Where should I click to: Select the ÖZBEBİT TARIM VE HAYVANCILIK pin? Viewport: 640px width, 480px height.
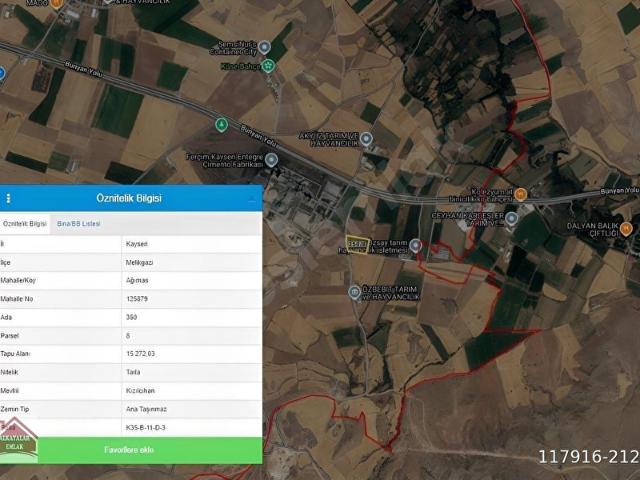[x=354, y=292]
